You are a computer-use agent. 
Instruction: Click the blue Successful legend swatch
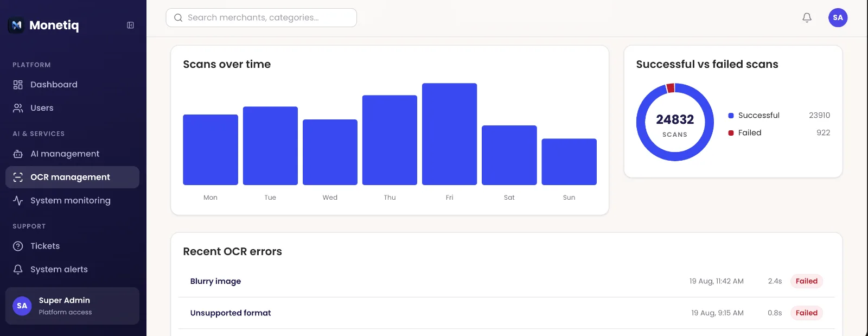click(x=731, y=116)
